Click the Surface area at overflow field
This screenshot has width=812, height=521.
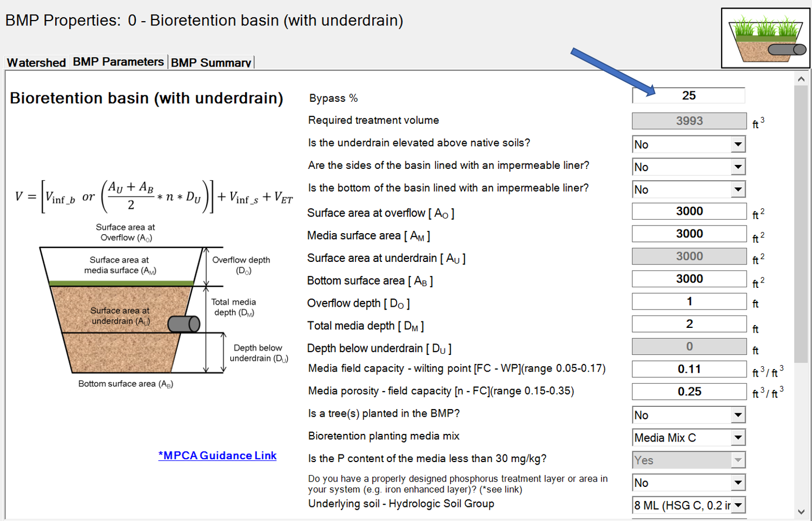point(689,212)
